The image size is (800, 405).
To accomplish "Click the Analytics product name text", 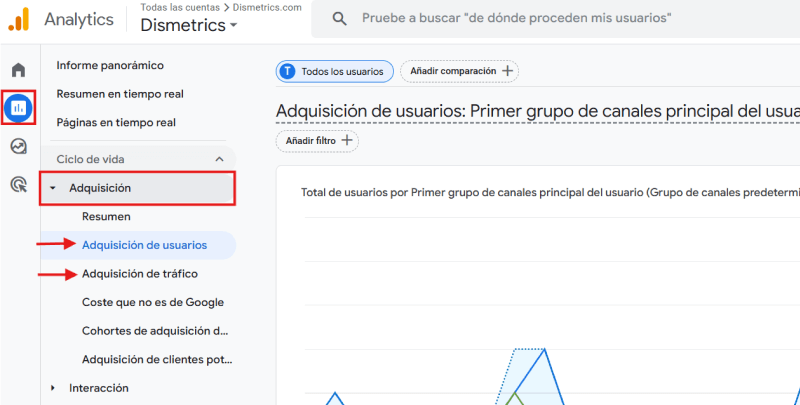I will [79, 20].
